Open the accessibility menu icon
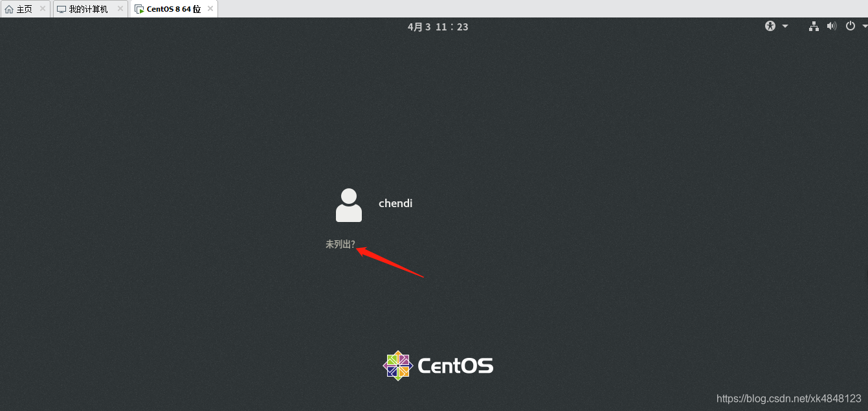Image resolution: width=868 pixels, height=411 pixels. [x=770, y=27]
